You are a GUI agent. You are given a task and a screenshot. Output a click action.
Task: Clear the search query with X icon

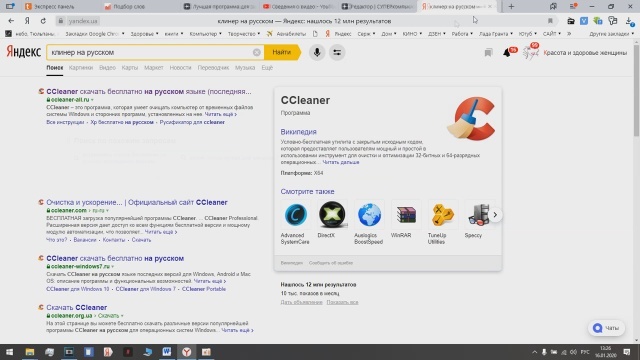pos(256,52)
